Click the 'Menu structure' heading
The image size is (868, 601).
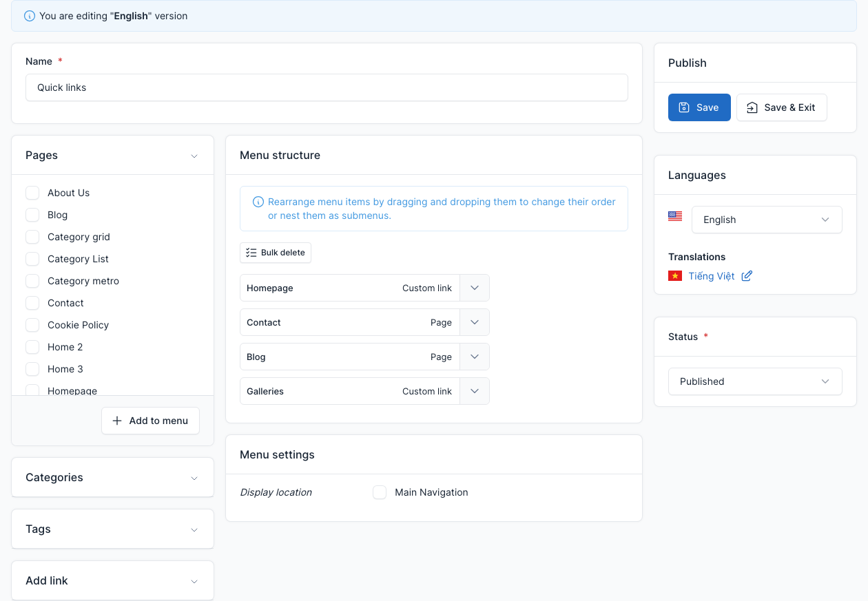[x=280, y=155]
